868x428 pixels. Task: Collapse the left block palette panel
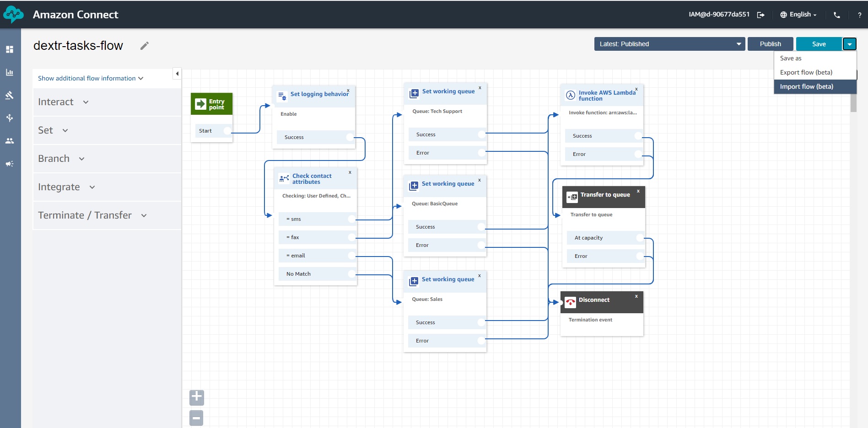tap(177, 74)
